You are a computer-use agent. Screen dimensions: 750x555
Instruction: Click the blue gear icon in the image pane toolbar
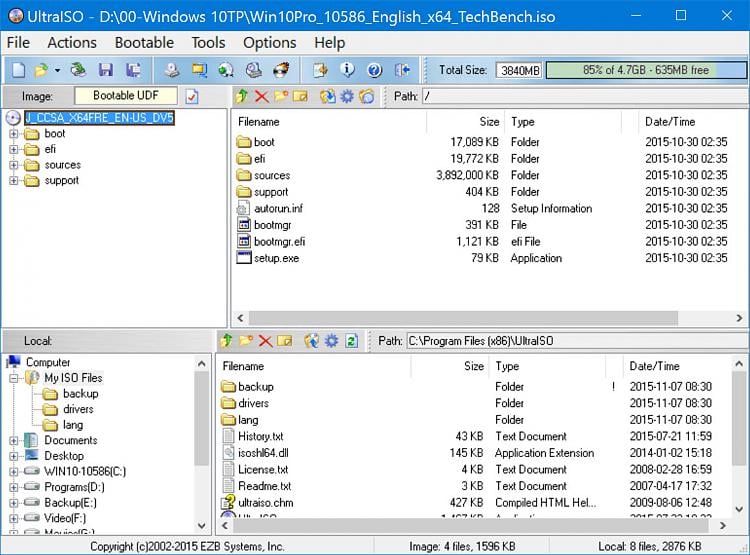(x=347, y=96)
